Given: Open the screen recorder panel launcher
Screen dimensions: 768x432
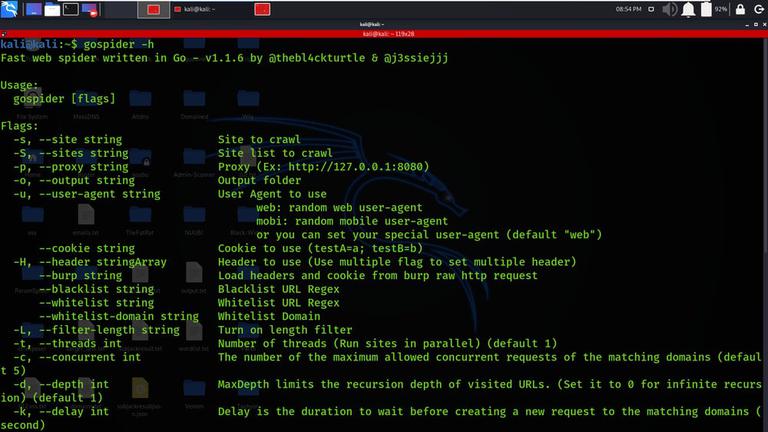Looking at the screenshot, I should click(90, 10).
